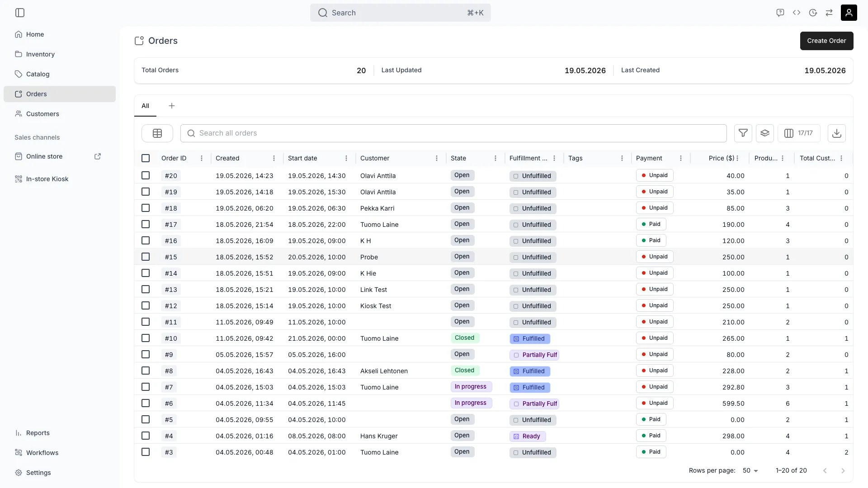Image resolution: width=868 pixels, height=488 pixels.
Task: Click customer Akseli Lehtonen
Action: tap(384, 371)
